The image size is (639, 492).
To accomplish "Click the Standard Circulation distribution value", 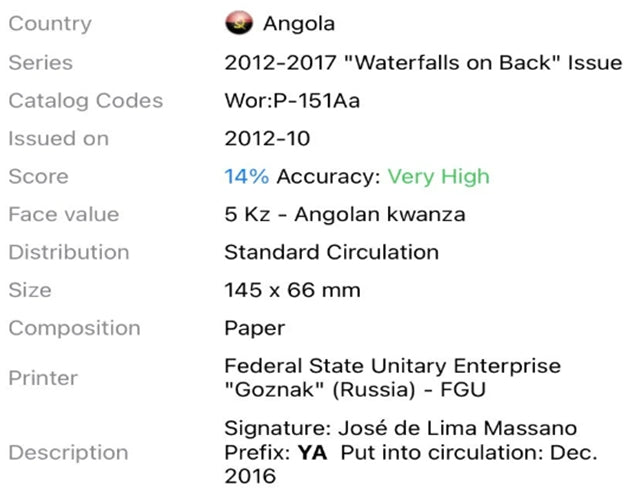I will click(x=331, y=252).
